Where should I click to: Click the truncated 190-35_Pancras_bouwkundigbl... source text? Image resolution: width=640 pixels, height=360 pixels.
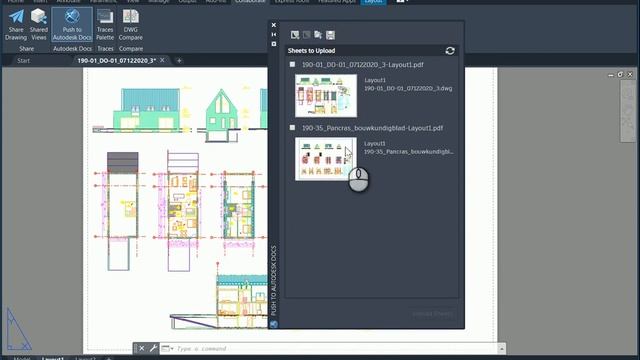pos(409,151)
